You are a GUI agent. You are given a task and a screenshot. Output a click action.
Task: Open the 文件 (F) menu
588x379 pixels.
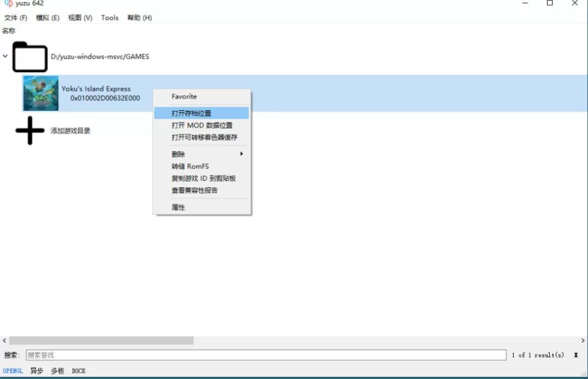coord(15,18)
